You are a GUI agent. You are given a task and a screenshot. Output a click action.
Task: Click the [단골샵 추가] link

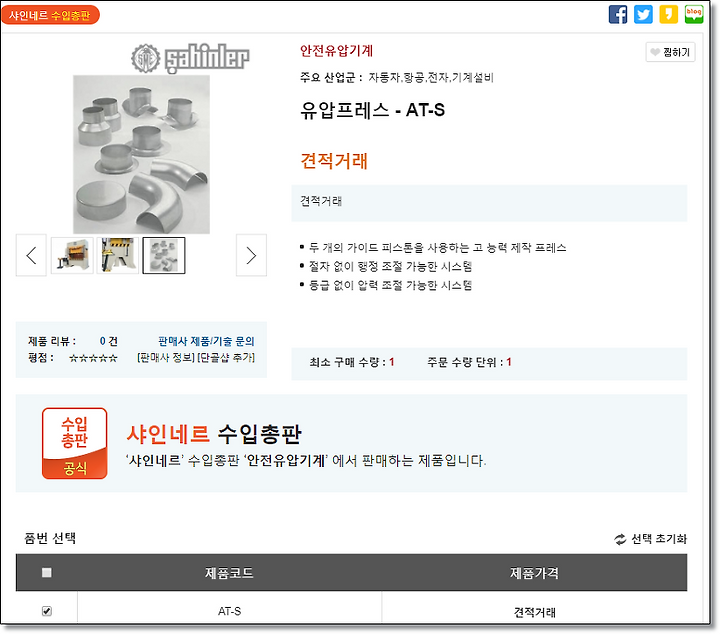pyautogui.click(x=226, y=357)
